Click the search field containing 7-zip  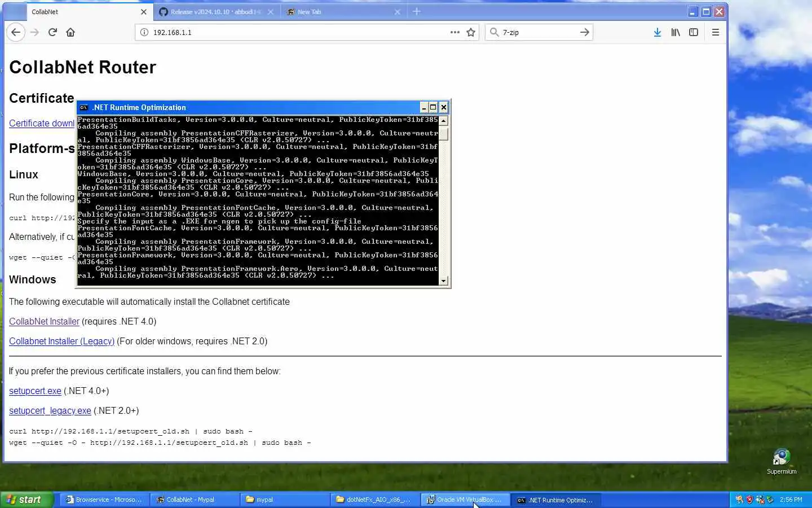click(x=539, y=32)
